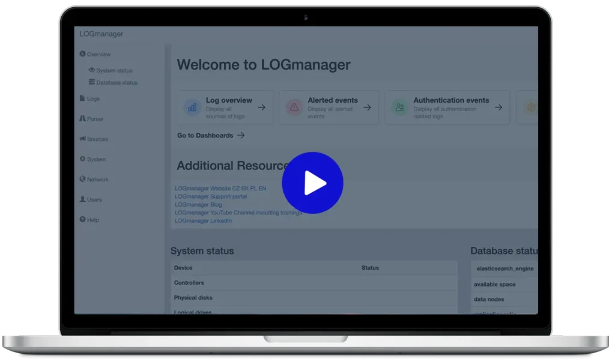Open LOGmanager YouTube Channel including trainings link
This screenshot has height=364, width=615.
pos(238,213)
